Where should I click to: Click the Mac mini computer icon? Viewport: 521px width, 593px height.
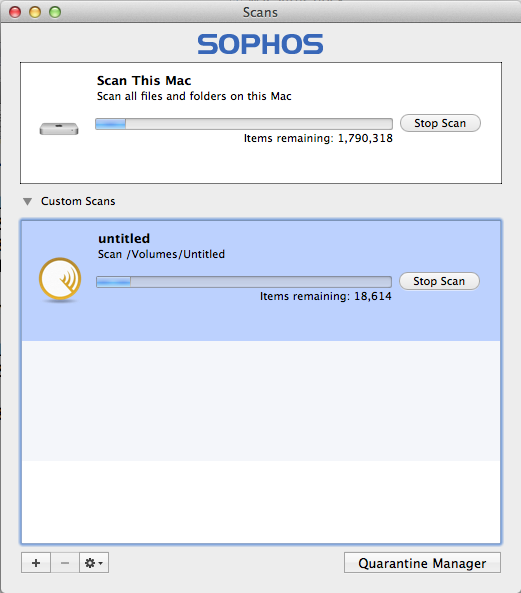[x=59, y=129]
